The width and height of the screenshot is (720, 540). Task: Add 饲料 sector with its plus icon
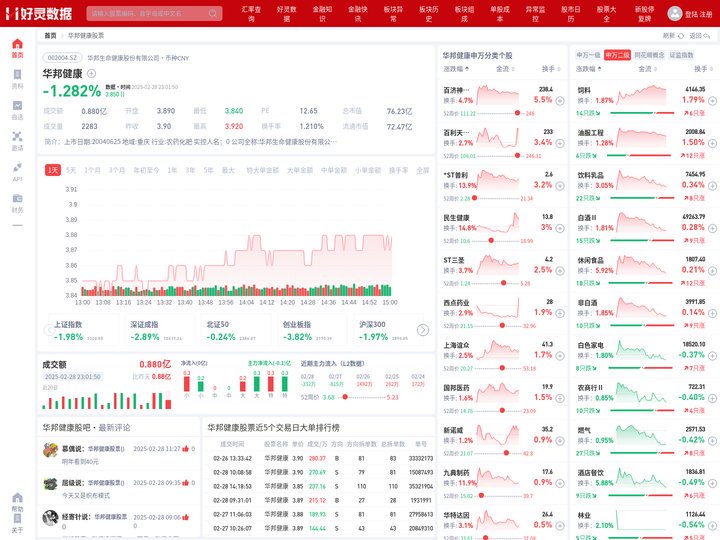(x=712, y=101)
